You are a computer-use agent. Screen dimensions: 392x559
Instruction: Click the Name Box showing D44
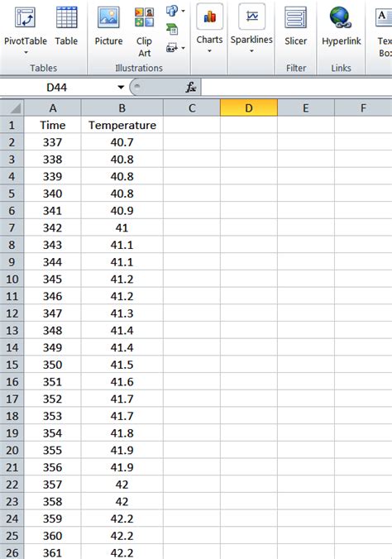point(57,87)
